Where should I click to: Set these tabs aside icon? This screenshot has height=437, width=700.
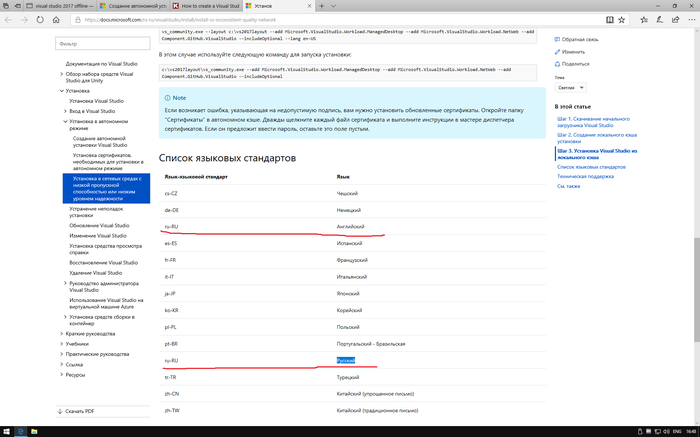click(17, 6)
